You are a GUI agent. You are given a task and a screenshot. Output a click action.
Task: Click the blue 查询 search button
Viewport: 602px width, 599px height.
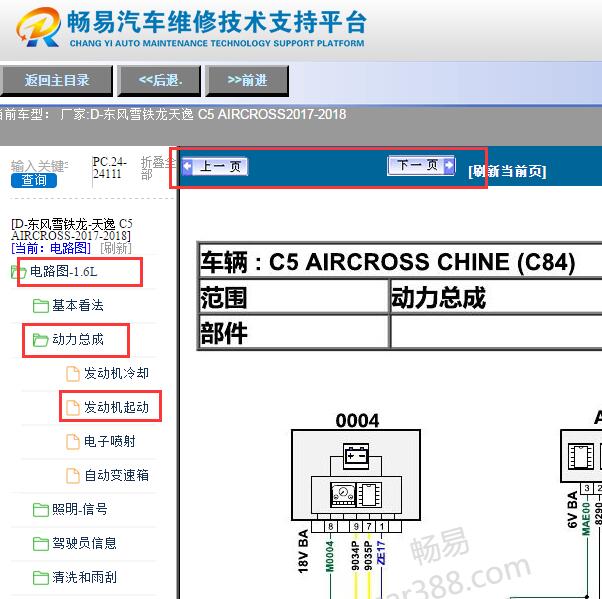click(34, 180)
